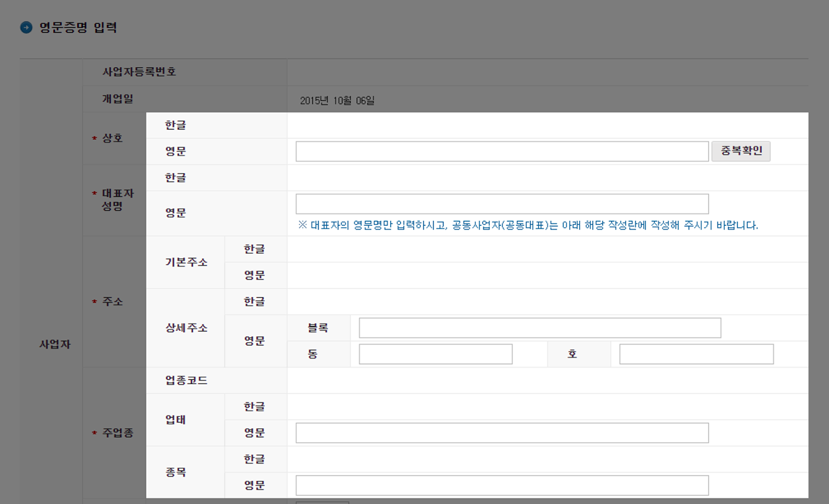The height and width of the screenshot is (504, 829).
Task: Click the 동 label
Action: tap(312, 354)
